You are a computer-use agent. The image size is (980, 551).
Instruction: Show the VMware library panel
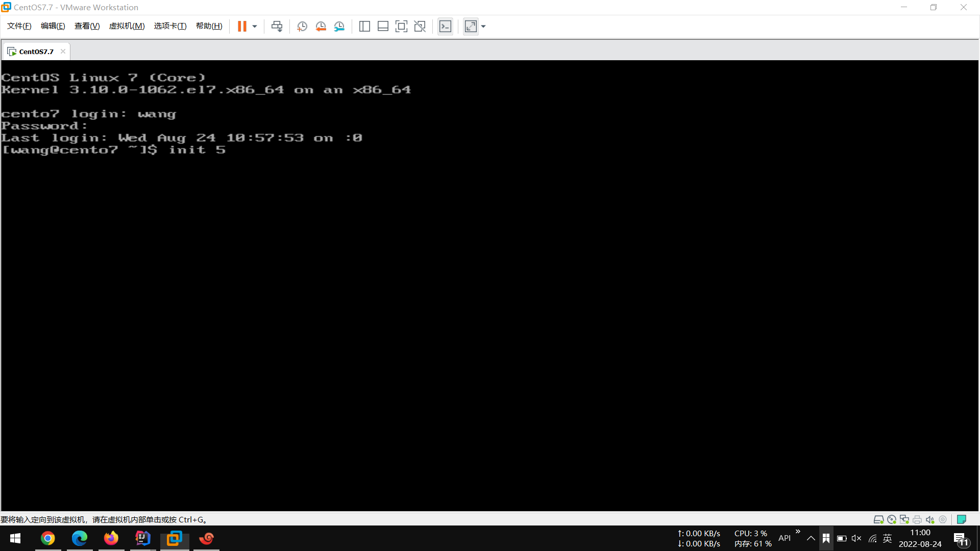(x=364, y=26)
